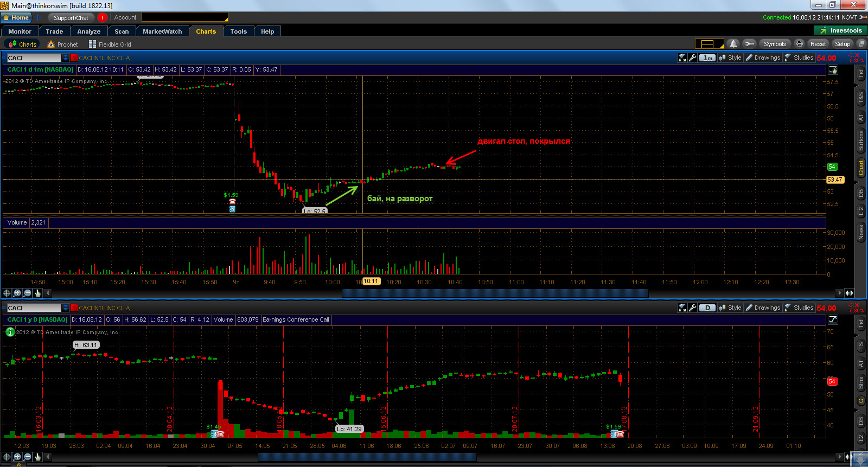Open the upper chart Studies menu
Viewport: 868px width, 467px height.
[799, 57]
